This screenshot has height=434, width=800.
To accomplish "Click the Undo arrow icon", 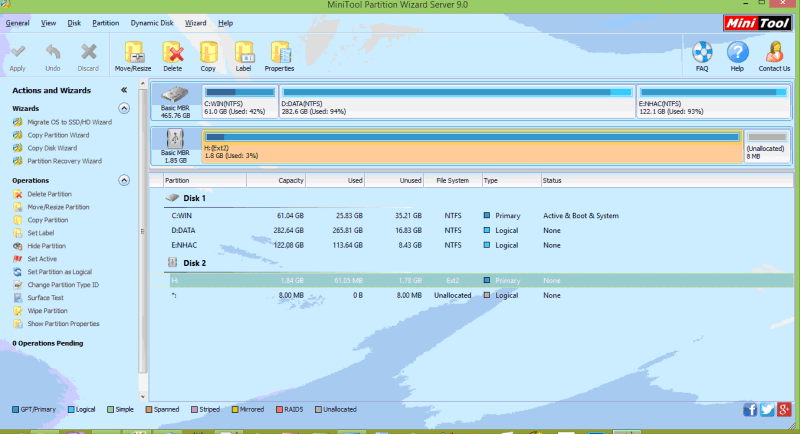I will tap(53, 52).
